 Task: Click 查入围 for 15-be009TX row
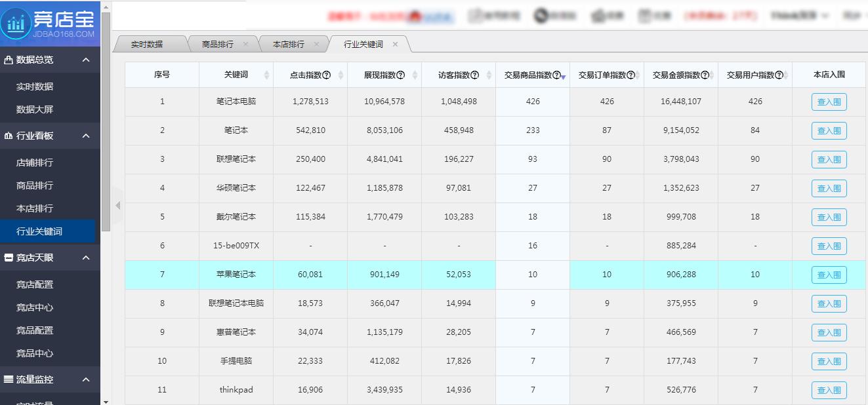pyautogui.click(x=829, y=246)
